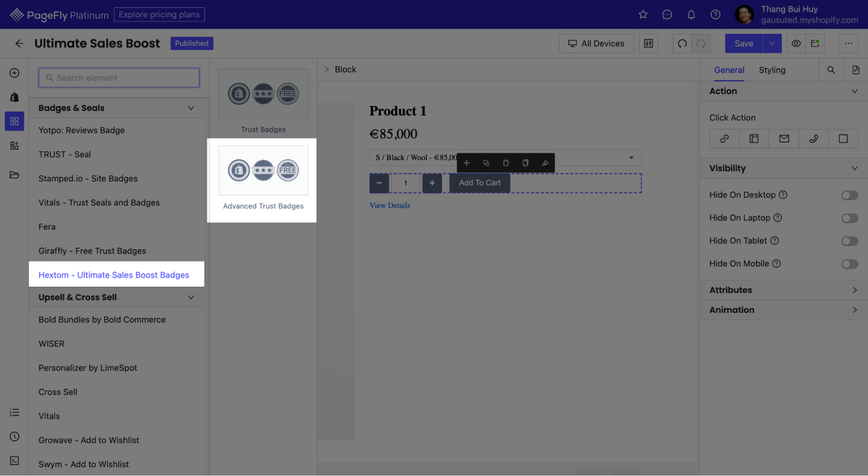The image size is (868, 476).
Task: Open the page outline list icon
Action: click(x=14, y=413)
